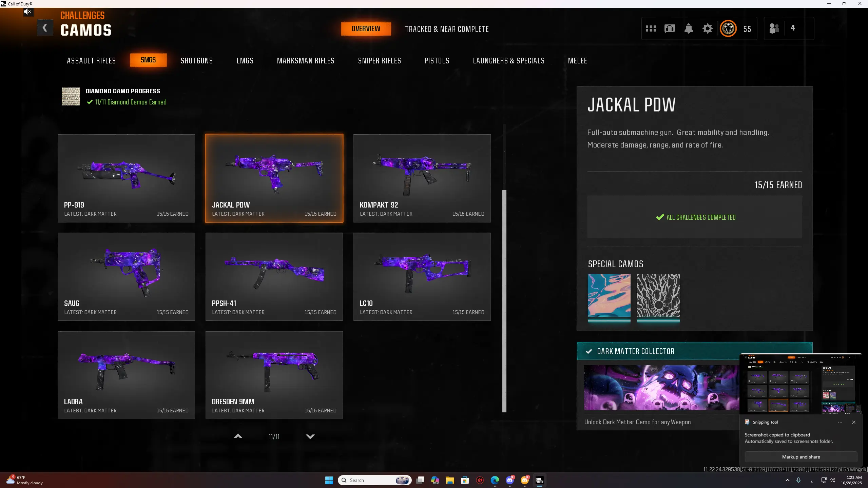Open the headset voice chat icon

[670, 28]
